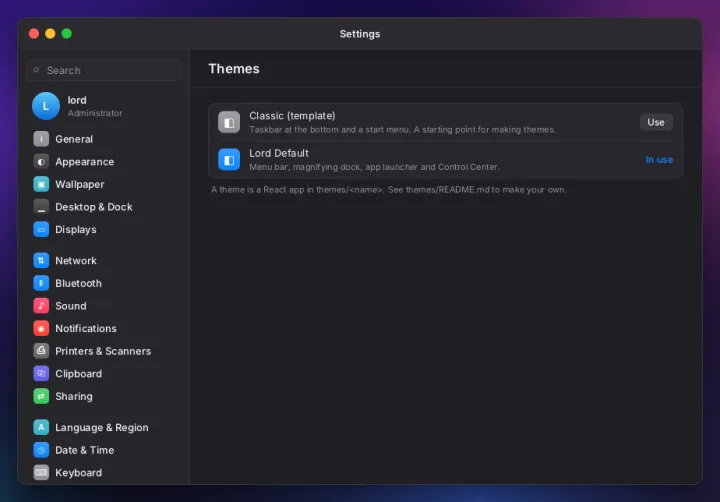Click the Classic (template) theme icon
Viewport: 720px width, 502px height.
[x=229, y=122]
